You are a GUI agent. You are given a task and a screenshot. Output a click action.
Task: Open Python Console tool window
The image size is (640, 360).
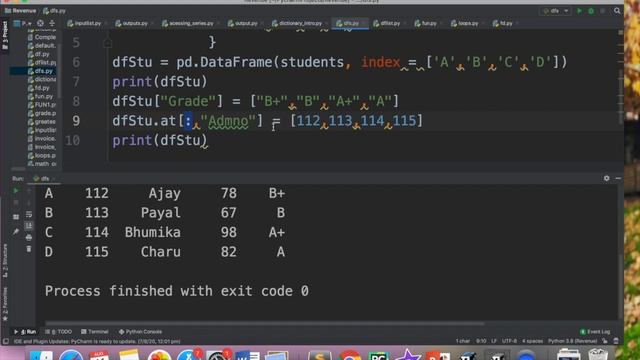(140, 332)
